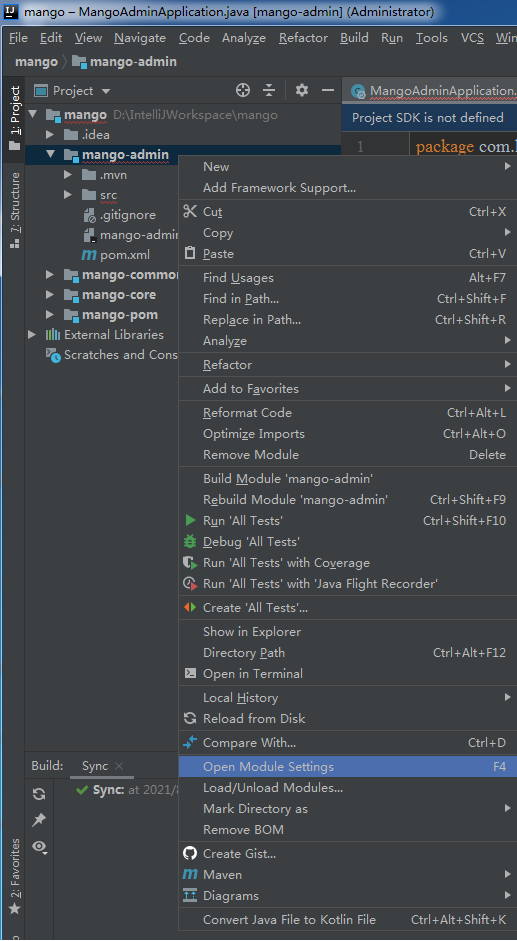Open Local History submenu

[348, 697]
